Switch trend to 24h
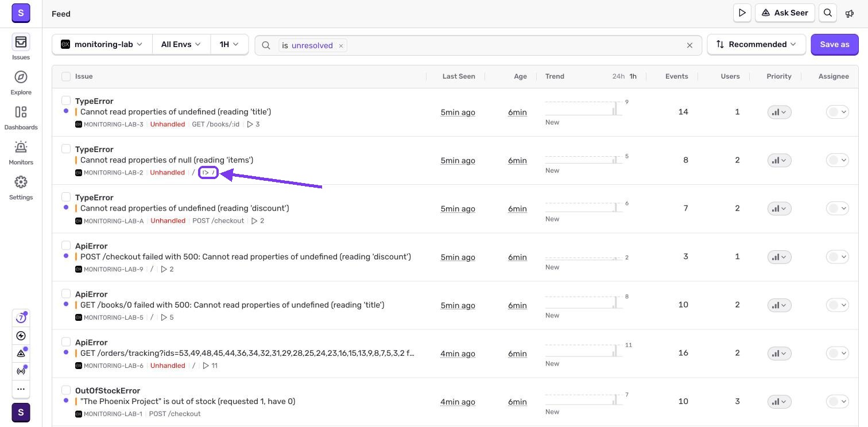The image size is (868, 427). point(618,76)
